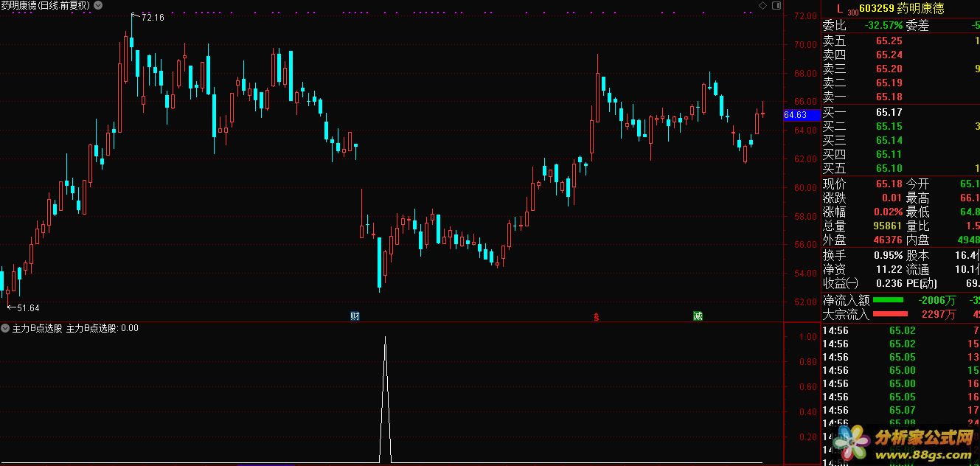980x466 pixels.
Task: Click the 涨幅 value 0.02%
Action: pyautogui.click(x=887, y=212)
